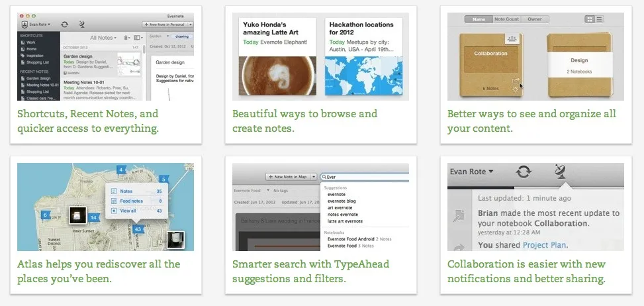Click the search field containing Ever
Image resolution: width=644 pixels, height=306 pixels.
pos(365,177)
